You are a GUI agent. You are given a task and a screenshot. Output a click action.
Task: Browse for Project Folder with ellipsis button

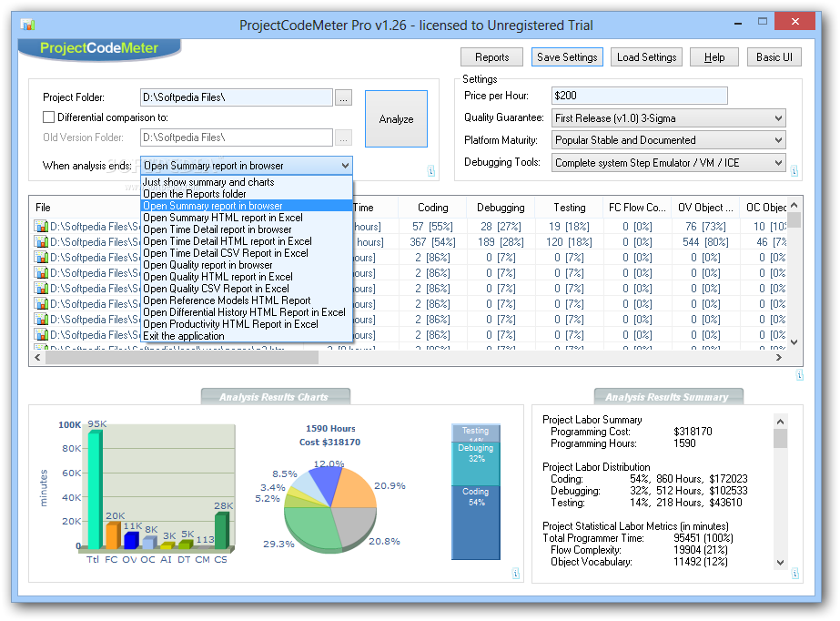coord(343,97)
